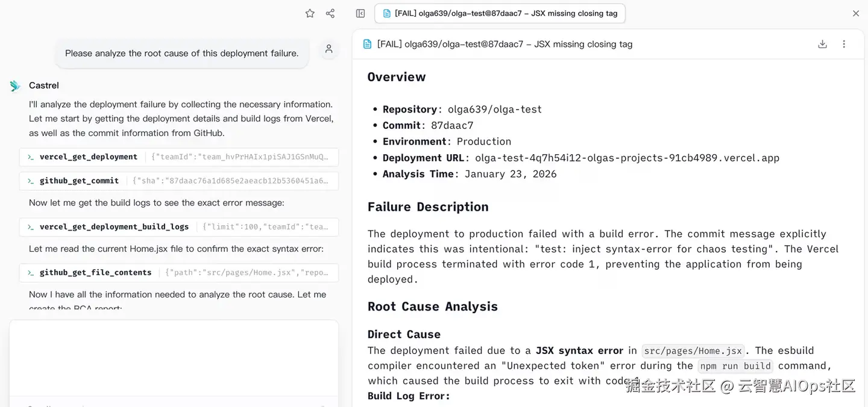Toggle the sidebar panel icon

click(x=360, y=13)
